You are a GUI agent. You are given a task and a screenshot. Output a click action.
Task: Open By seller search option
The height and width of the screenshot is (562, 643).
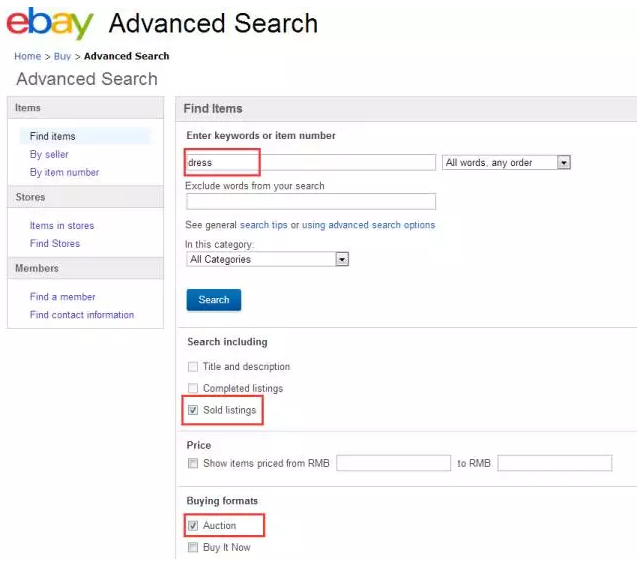(49, 154)
